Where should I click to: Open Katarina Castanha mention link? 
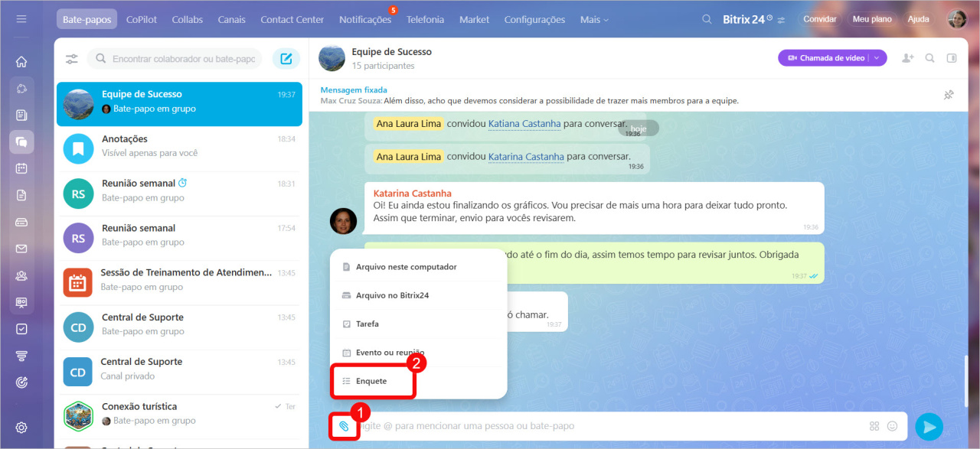pos(526,157)
